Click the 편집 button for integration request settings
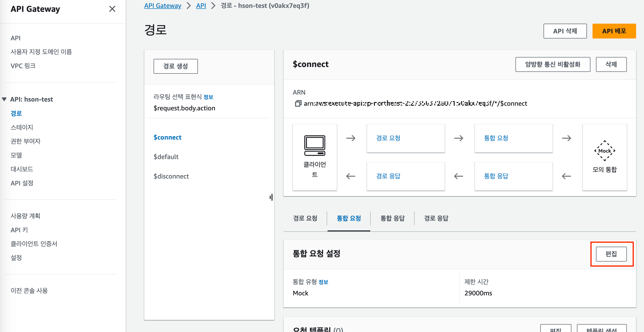 click(x=611, y=254)
